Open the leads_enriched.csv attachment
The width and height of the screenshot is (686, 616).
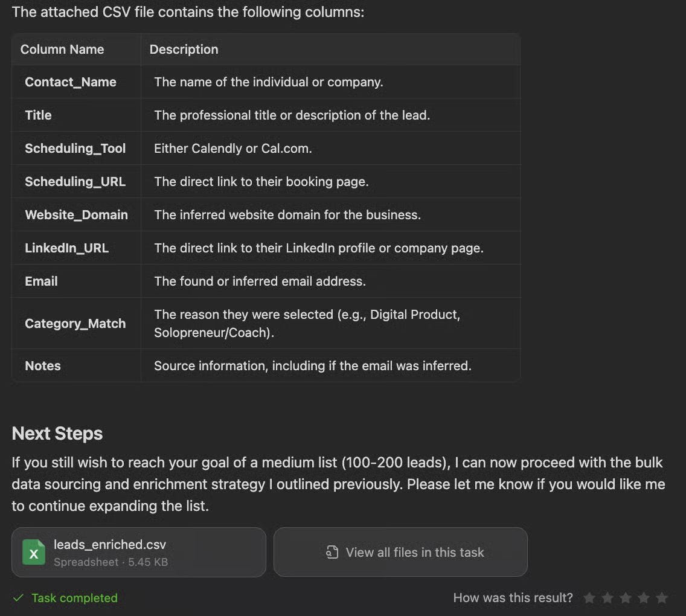tap(139, 552)
